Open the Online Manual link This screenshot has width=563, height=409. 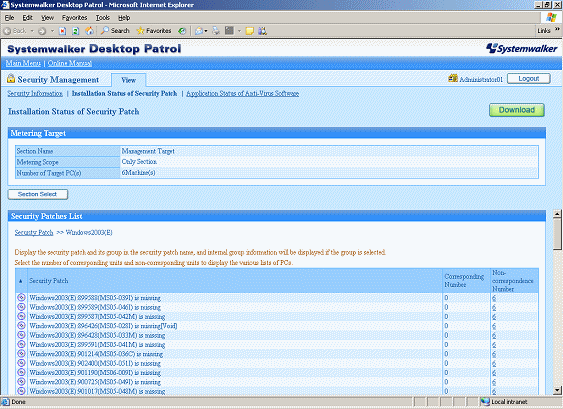(70, 63)
